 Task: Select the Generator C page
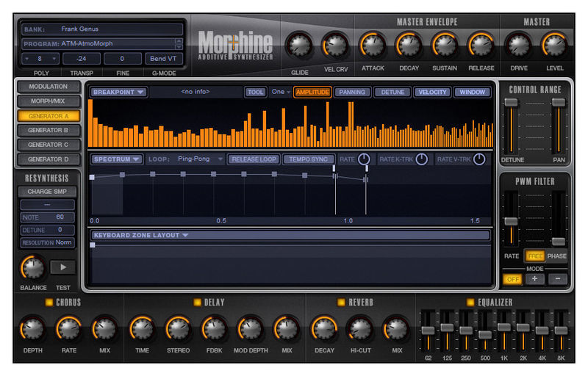pos(49,145)
